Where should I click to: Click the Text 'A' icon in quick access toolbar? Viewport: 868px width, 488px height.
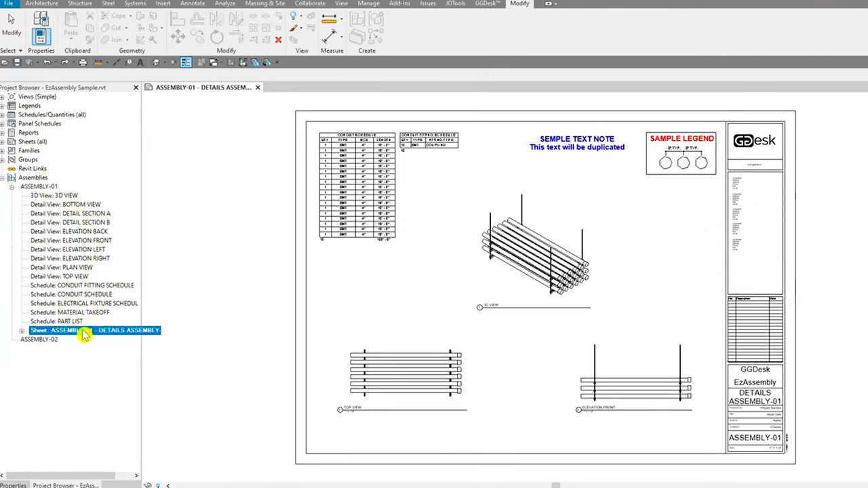pos(140,62)
